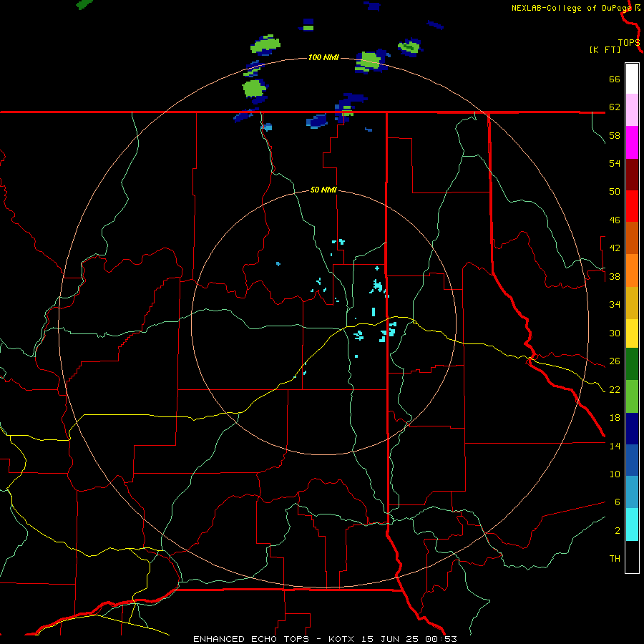
Task: Click the '15 JUN 25 00:53' timestamp
Action: tap(409, 639)
